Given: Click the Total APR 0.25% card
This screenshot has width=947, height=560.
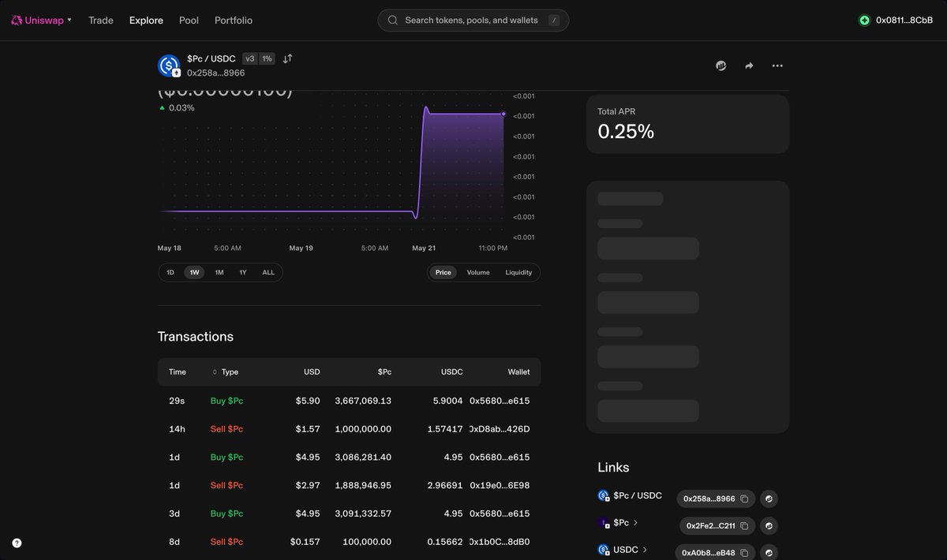Looking at the screenshot, I should pyautogui.click(x=687, y=124).
